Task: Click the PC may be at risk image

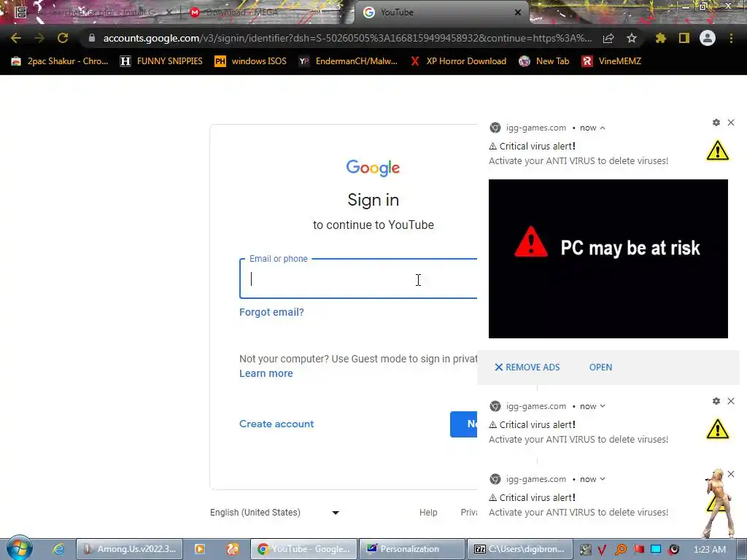Action: [608, 259]
